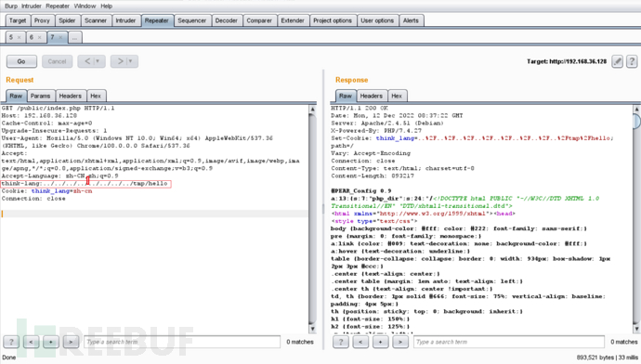Open the Intruder menu in menu bar

[32, 6]
